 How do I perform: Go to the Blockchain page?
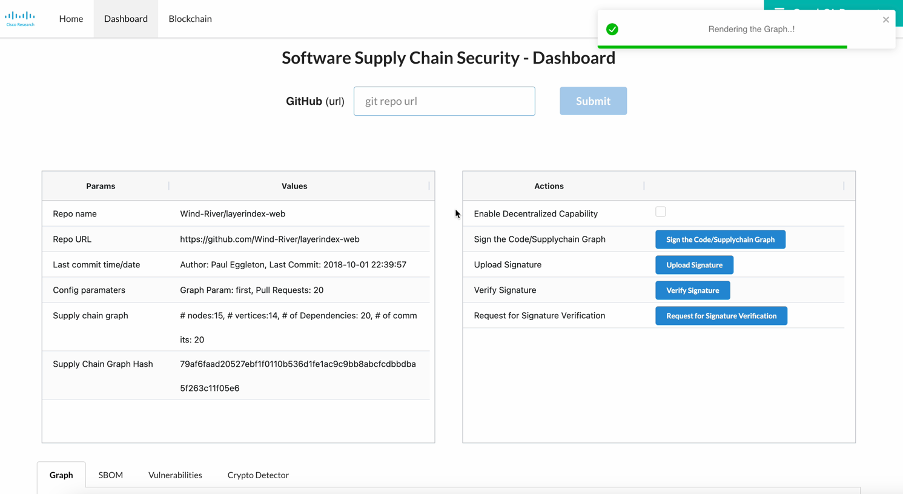click(x=190, y=19)
